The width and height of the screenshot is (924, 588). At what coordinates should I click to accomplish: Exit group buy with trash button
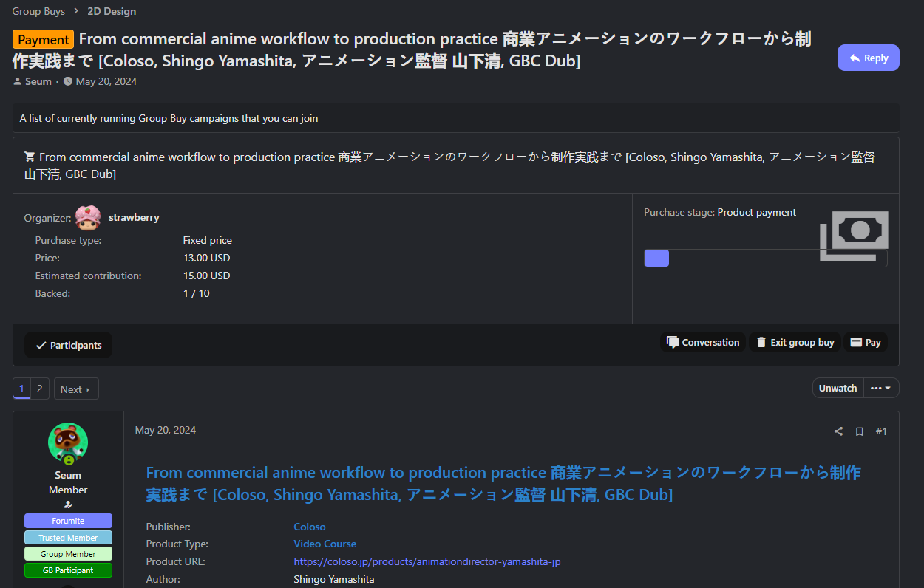coord(795,343)
